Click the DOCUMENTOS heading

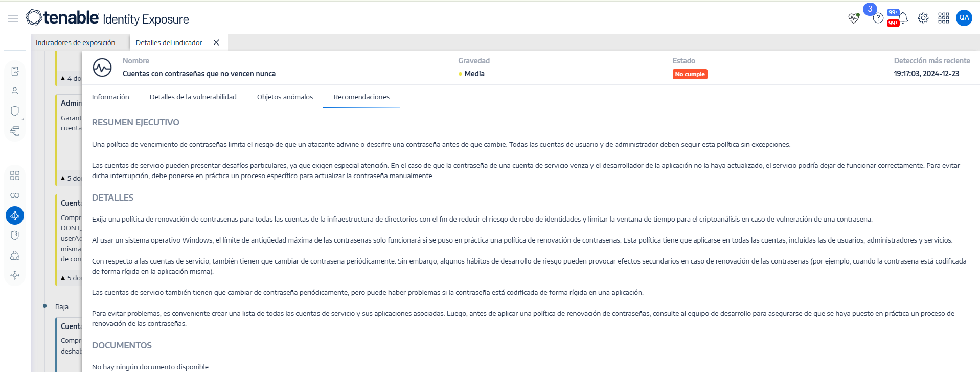click(x=122, y=345)
